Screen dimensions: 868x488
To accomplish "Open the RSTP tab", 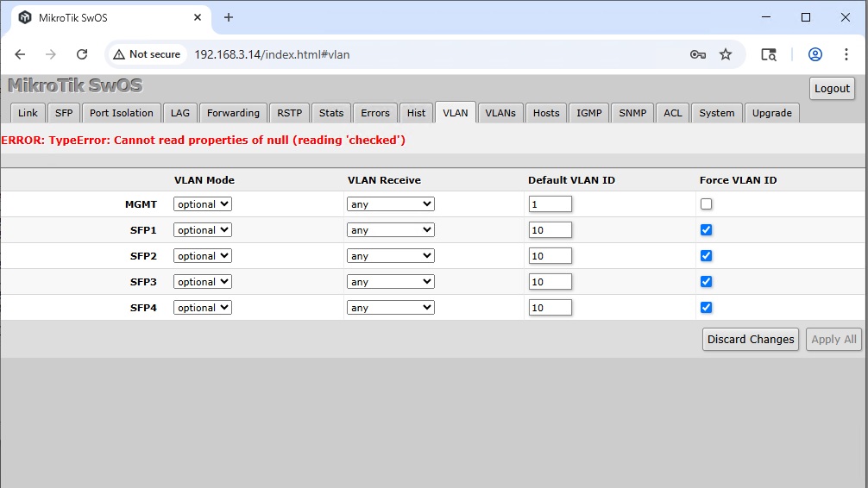I will [290, 113].
